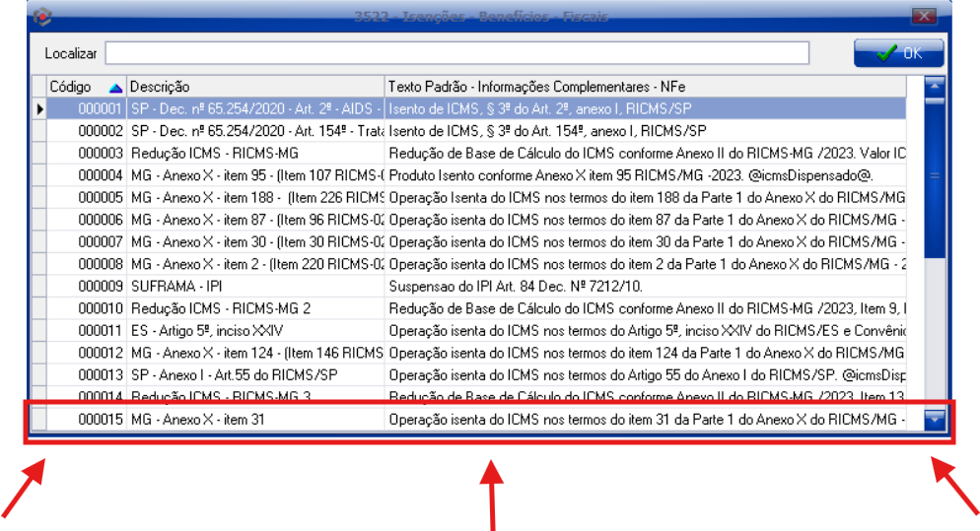The width and height of the screenshot is (980, 531).
Task: Click the scroll up arrow of the list
Action: (x=935, y=85)
